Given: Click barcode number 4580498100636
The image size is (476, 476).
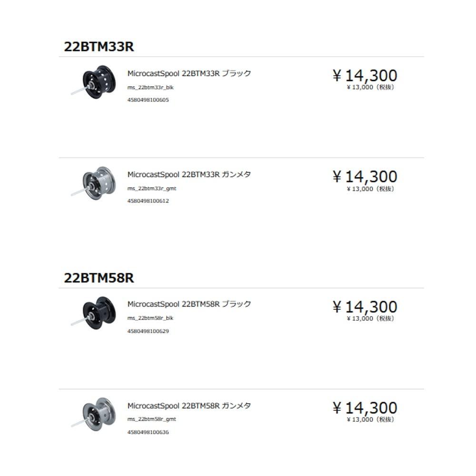Looking at the screenshot, I should point(148,432).
